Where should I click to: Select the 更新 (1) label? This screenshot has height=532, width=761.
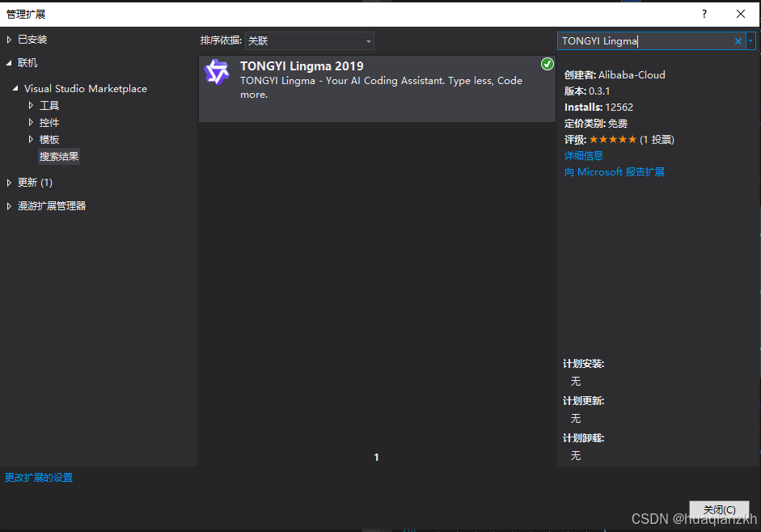35,183
